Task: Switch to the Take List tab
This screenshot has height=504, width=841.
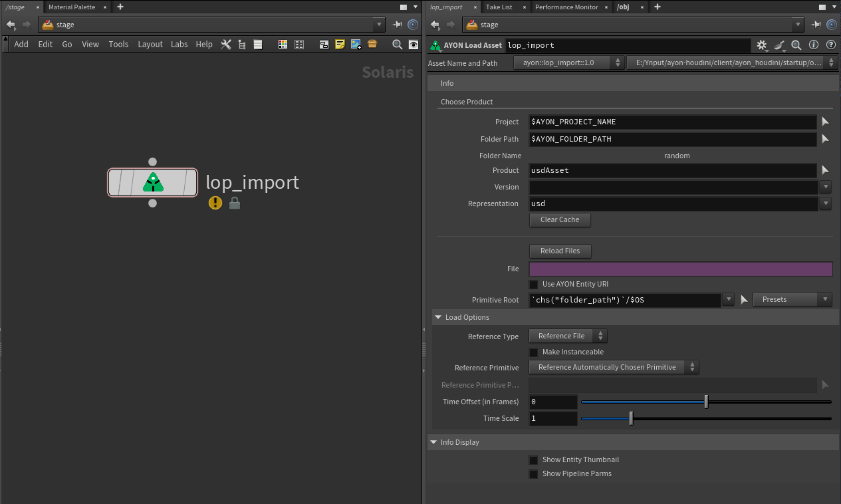Action: [499, 7]
